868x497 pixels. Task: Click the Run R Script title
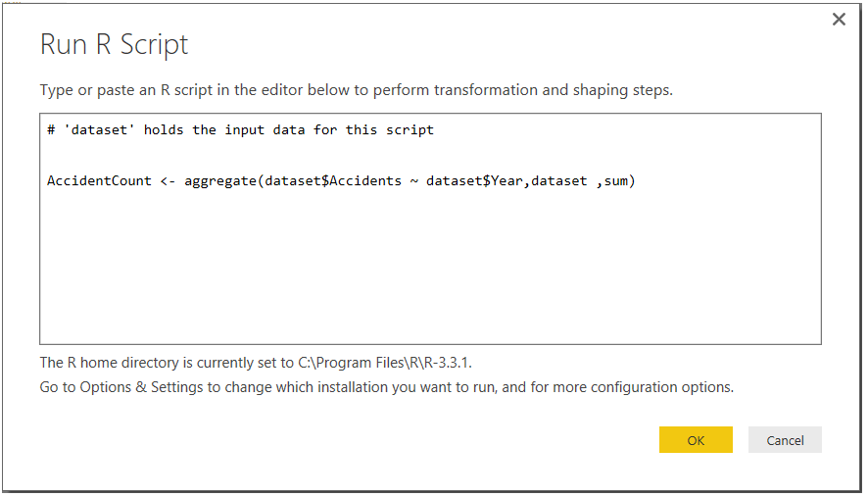(x=114, y=44)
